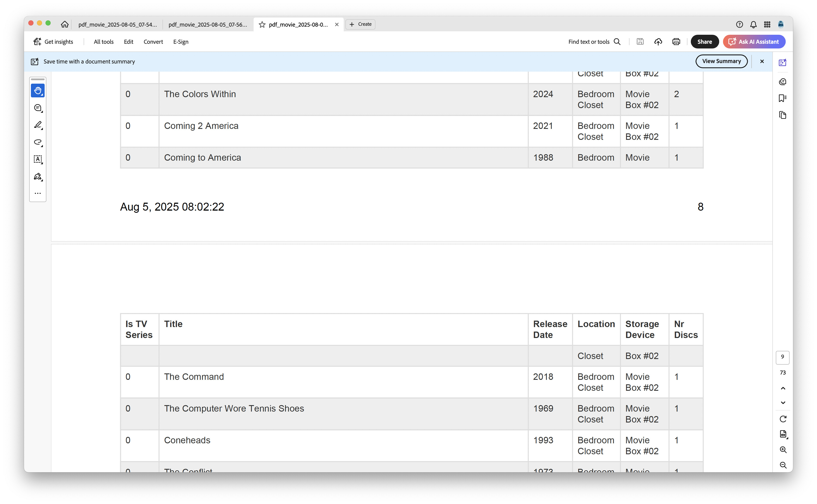Go to the next page arrow
Screen dimensions: 817x504
tap(783, 403)
